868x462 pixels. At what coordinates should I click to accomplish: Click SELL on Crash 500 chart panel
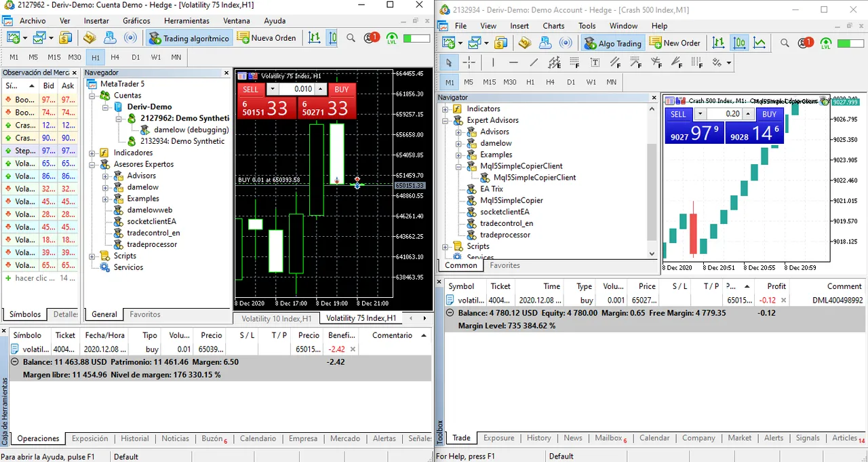(678, 114)
